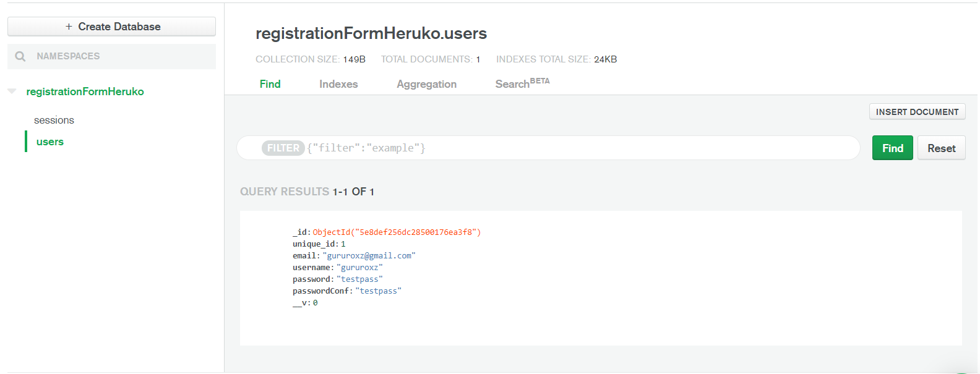
Task: Click the Create Database button
Action: (112, 27)
